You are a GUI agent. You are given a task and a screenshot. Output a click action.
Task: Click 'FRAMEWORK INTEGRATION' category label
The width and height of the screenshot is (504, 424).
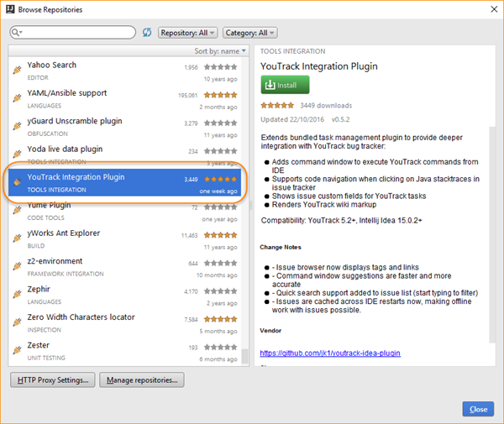coord(66,274)
